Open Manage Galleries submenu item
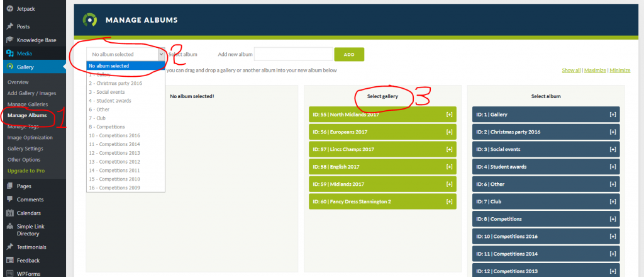The image size is (644, 277). (x=28, y=105)
